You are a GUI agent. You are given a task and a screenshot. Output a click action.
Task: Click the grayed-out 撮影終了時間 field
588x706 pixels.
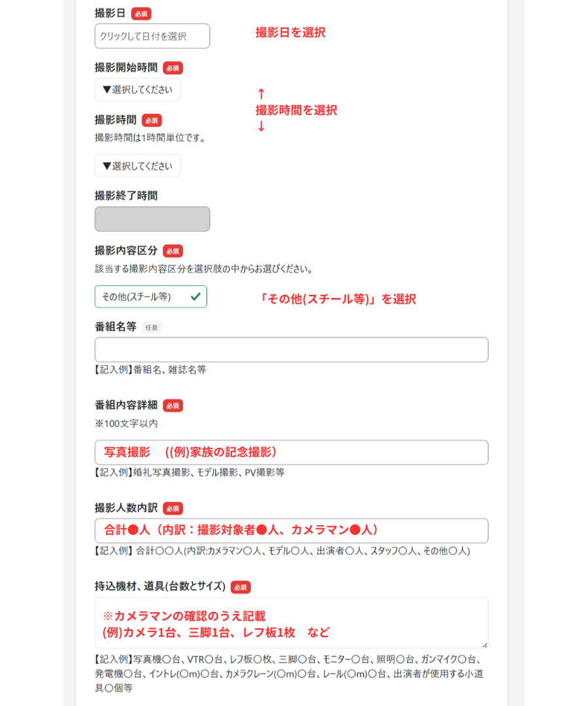click(152, 219)
